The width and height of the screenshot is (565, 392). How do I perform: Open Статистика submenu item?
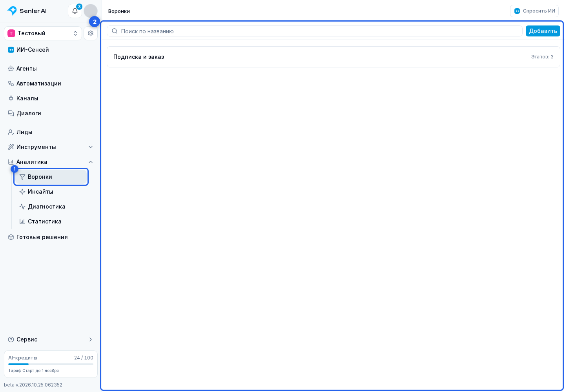(x=51, y=221)
